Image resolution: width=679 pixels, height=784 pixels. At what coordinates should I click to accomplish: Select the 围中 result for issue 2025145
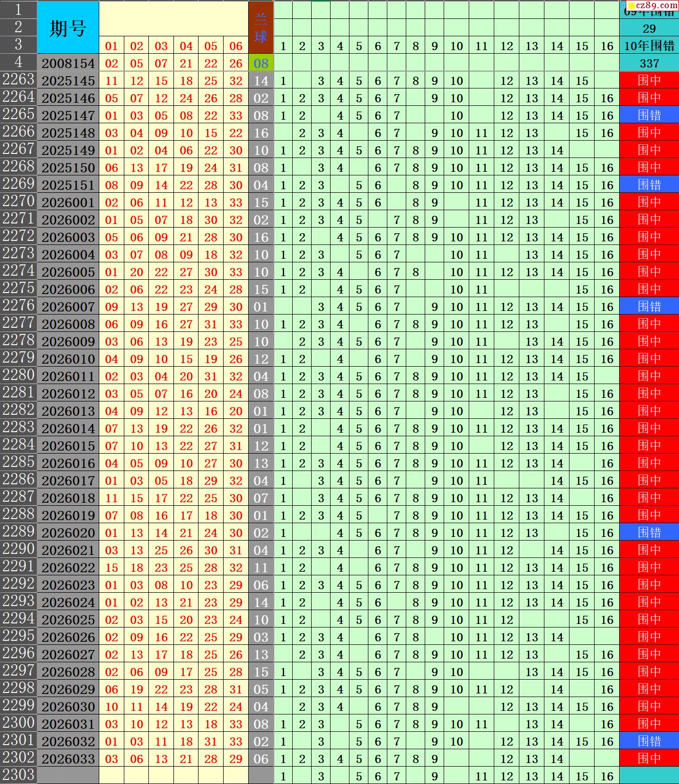coord(649,80)
